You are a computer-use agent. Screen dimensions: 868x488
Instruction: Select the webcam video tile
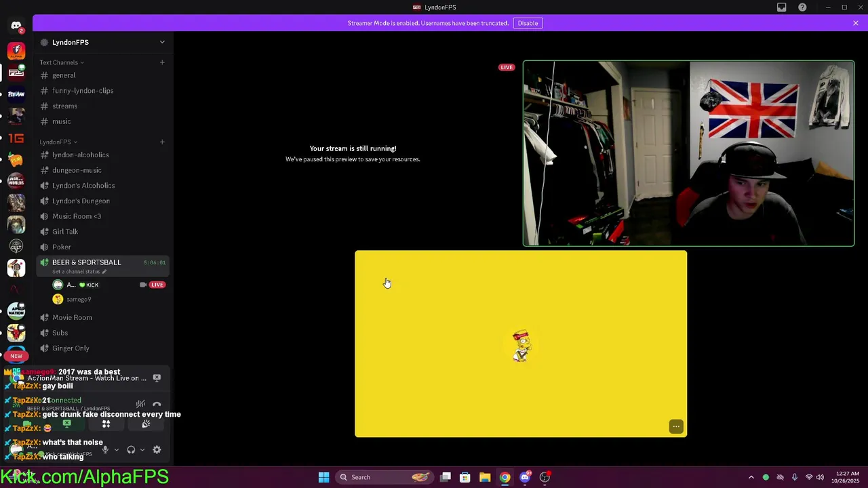[x=688, y=153]
